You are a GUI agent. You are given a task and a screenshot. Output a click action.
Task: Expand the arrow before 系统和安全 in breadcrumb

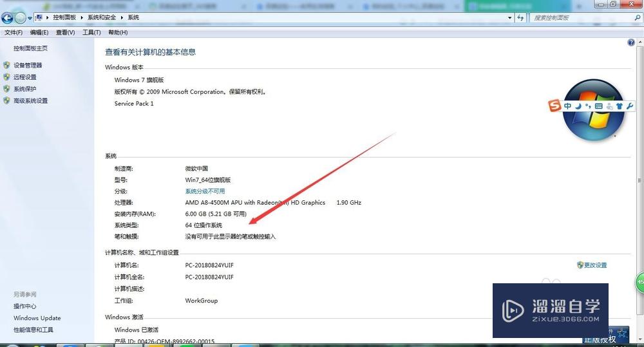coord(82,17)
